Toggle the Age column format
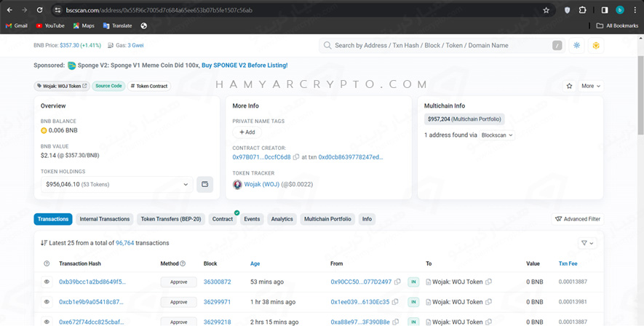The width and height of the screenshot is (644, 326). [255, 263]
